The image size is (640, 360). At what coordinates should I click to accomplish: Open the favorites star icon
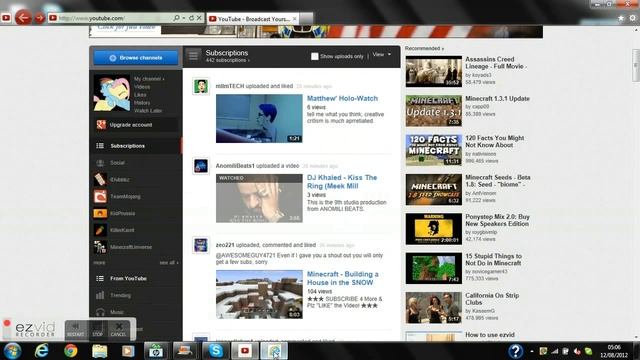click(x=621, y=18)
